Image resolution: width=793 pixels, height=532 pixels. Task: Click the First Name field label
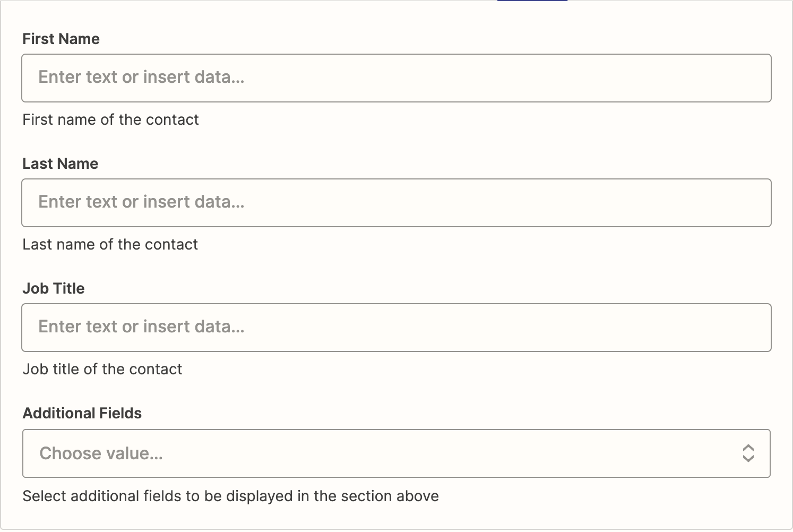click(x=61, y=39)
